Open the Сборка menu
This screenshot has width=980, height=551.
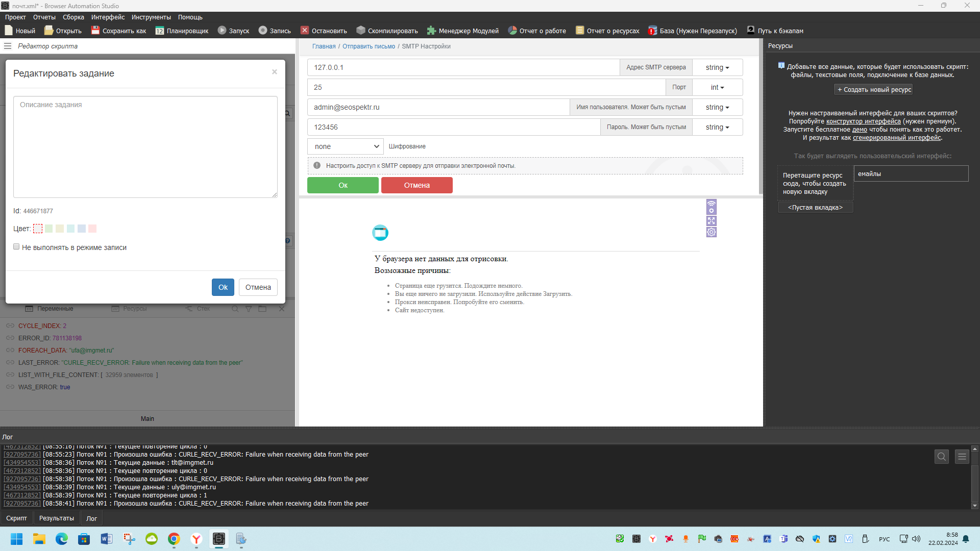pyautogui.click(x=73, y=17)
